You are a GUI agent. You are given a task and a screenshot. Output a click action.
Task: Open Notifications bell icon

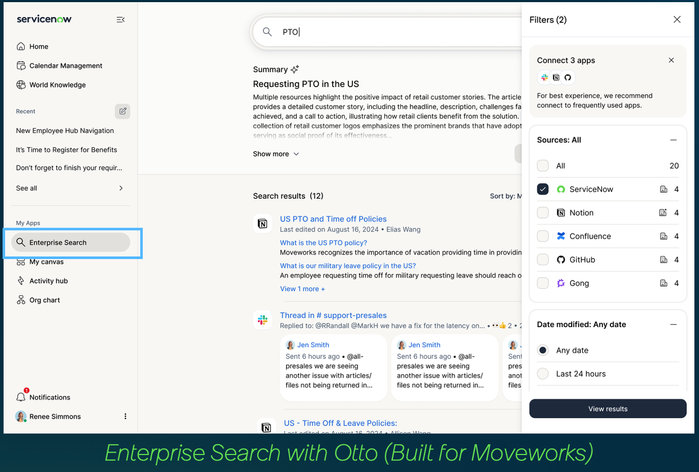tap(21, 397)
